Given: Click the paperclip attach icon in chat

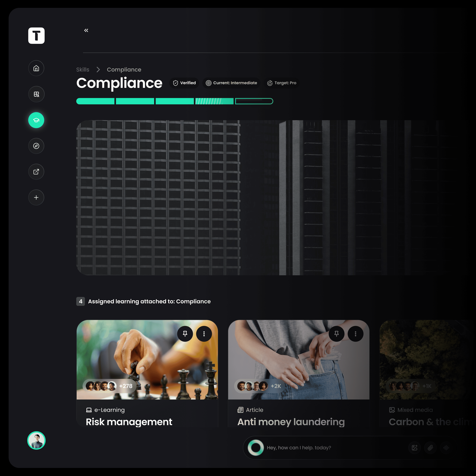Looking at the screenshot, I should pos(430,448).
